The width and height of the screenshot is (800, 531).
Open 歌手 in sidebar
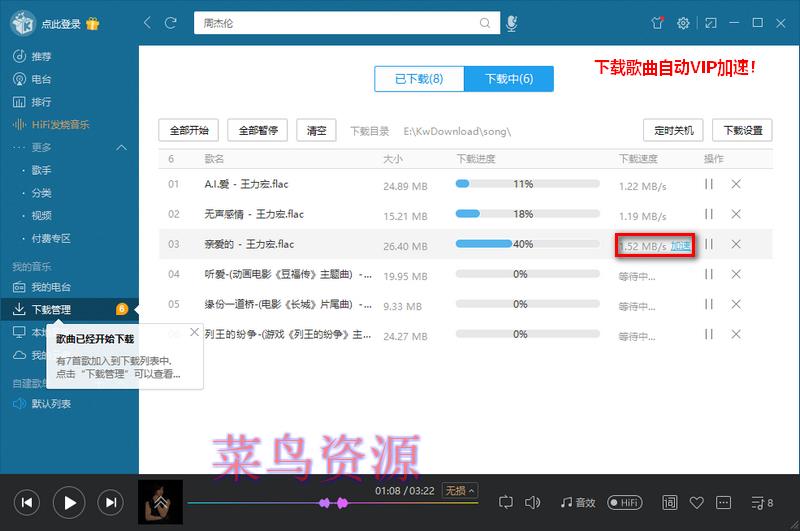pos(41,170)
